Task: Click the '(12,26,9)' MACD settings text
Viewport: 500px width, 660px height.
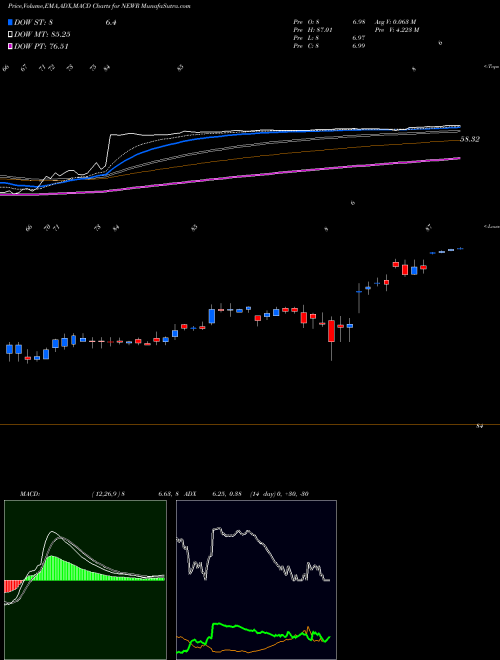Action: (105, 494)
